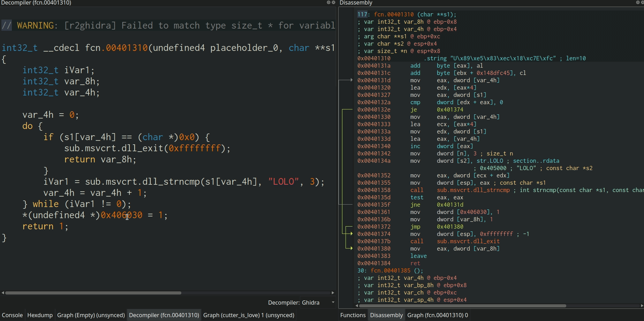Click 'return var_8h;' statement
This screenshot has width=644, height=321.
tap(100, 159)
